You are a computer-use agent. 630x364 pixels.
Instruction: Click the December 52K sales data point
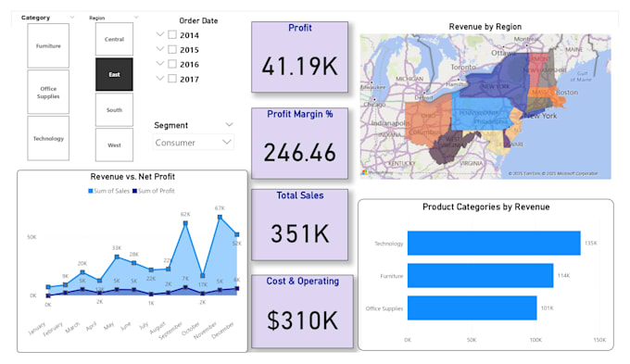click(237, 234)
